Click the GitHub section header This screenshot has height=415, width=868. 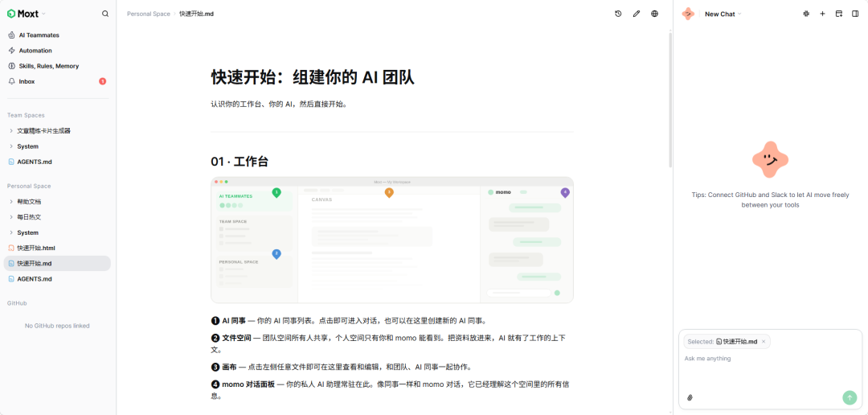pyautogui.click(x=17, y=303)
